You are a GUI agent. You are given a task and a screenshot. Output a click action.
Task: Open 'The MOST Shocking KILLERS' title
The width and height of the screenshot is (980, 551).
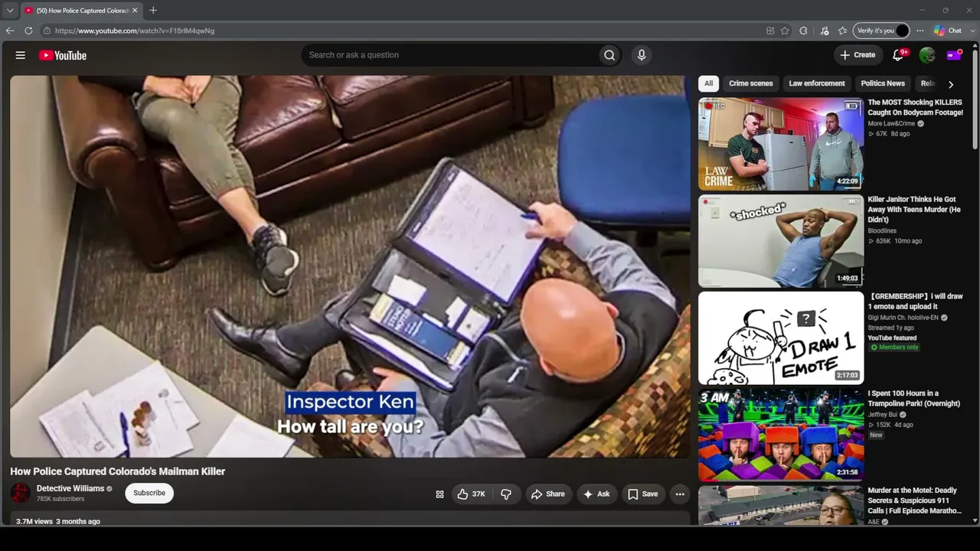click(x=916, y=107)
